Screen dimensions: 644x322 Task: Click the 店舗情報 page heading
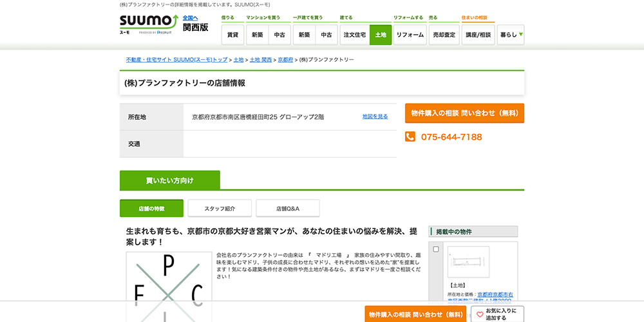click(184, 83)
